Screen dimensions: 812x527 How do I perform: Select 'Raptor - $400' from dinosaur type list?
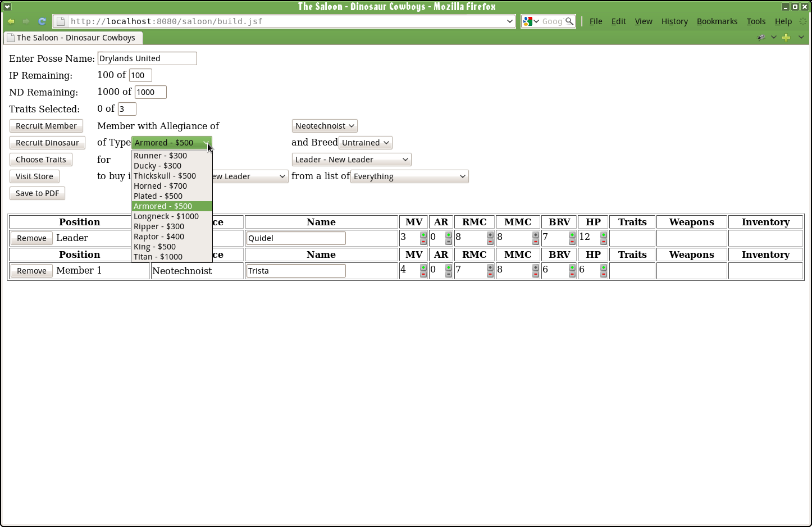pyautogui.click(x=159, y=237)
